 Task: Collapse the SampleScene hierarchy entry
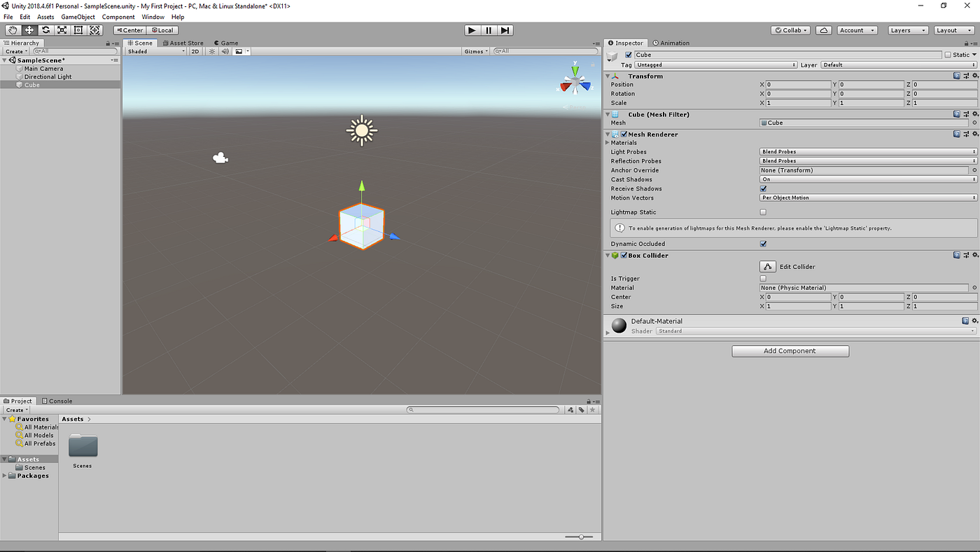[6, 60]
